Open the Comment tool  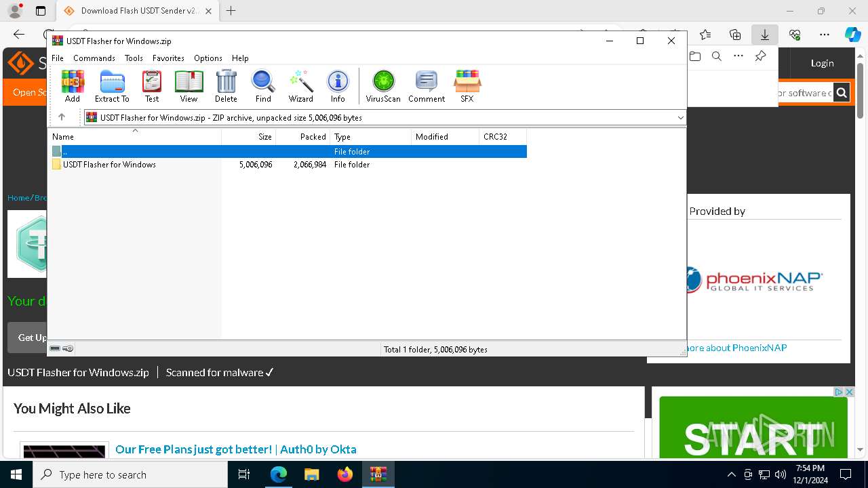[427, 86]
